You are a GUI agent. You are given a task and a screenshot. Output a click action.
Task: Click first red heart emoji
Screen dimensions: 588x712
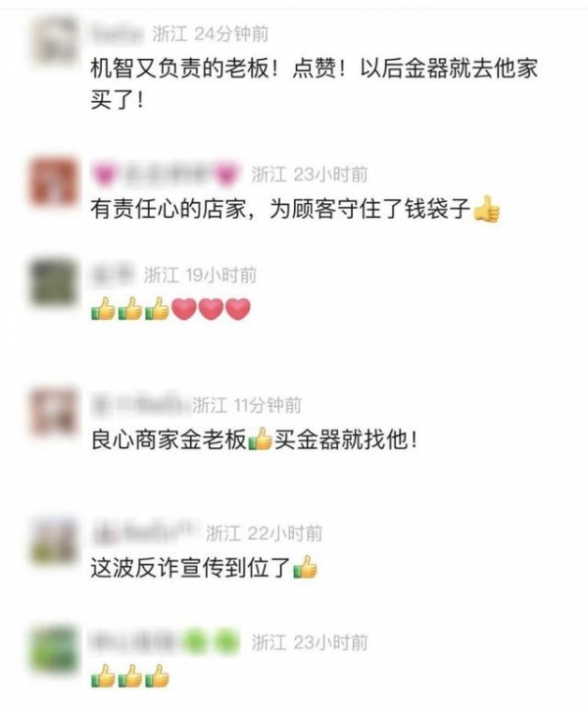pyautogui.click(x=184, y=309)
